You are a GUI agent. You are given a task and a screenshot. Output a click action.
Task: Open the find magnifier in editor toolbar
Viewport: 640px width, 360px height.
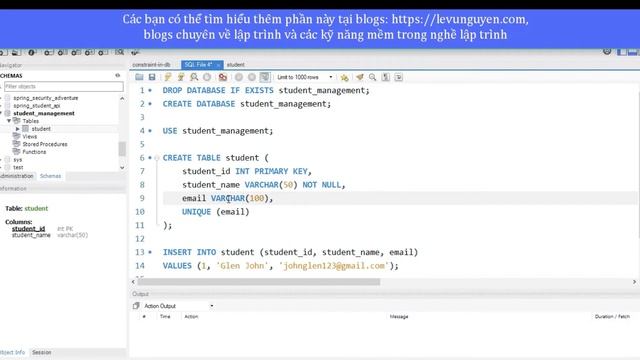372,77
